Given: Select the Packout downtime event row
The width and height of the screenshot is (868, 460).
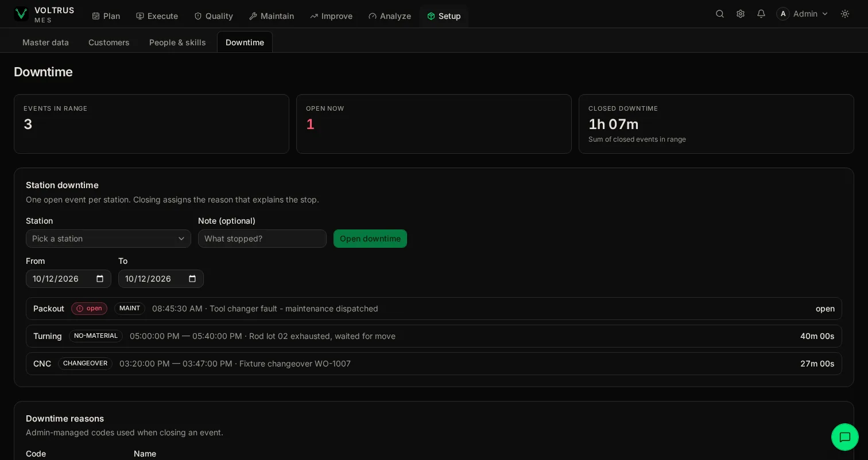Looking at the screenshot, I should point(434,309).
